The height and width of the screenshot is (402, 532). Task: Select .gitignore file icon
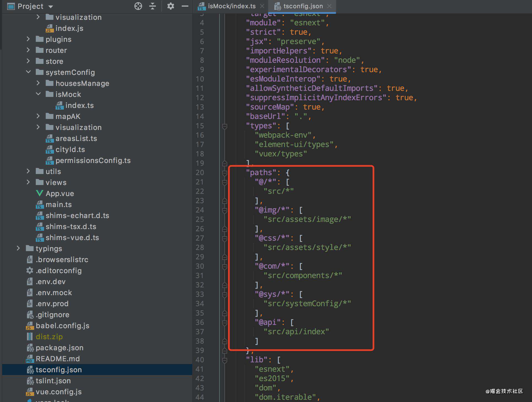[30, 315]
